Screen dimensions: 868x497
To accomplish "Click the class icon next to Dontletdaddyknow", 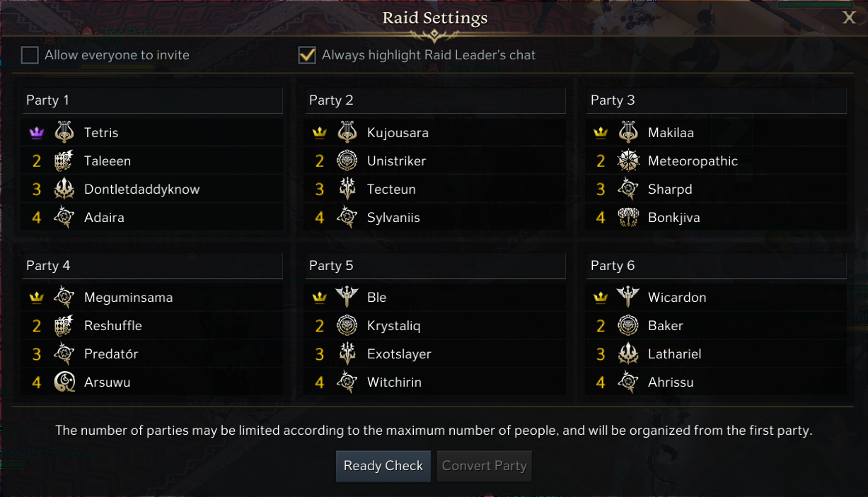I will (64, 189).
